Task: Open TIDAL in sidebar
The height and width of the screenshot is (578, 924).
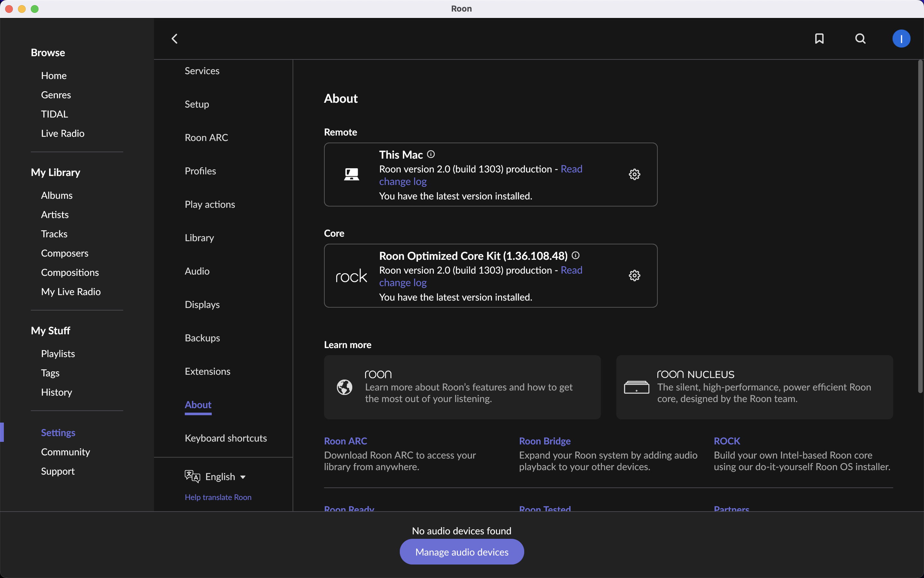Action: (x=54, y=114)
